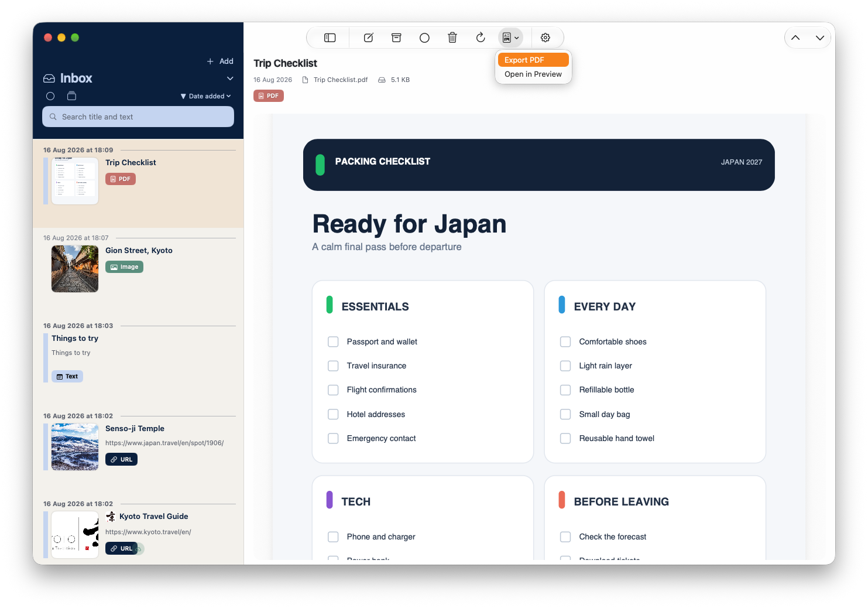
Task: Open the Date added sort dropdown
Action: coord(206,96)
